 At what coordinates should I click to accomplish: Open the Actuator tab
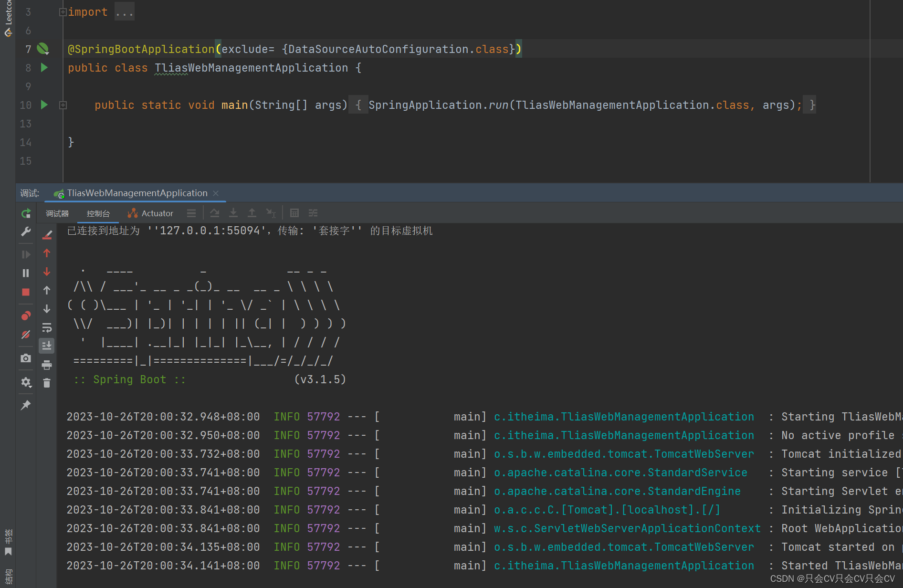(x=150, y=213)
